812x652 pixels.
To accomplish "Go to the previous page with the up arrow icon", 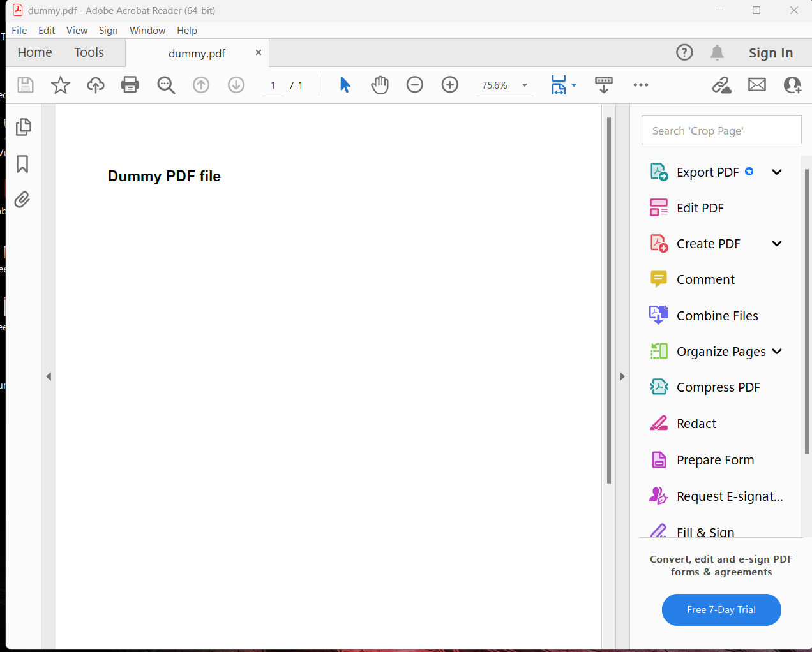I will [x=201, y=85].
